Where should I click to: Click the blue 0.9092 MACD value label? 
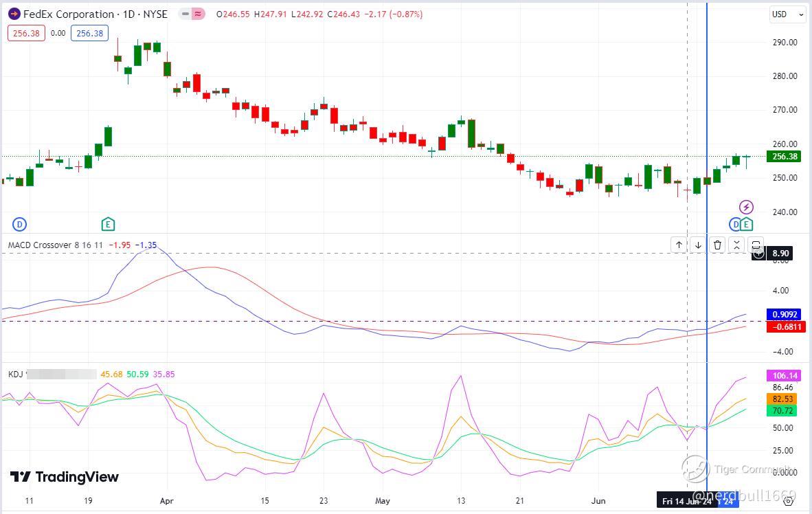click(785, 315)
